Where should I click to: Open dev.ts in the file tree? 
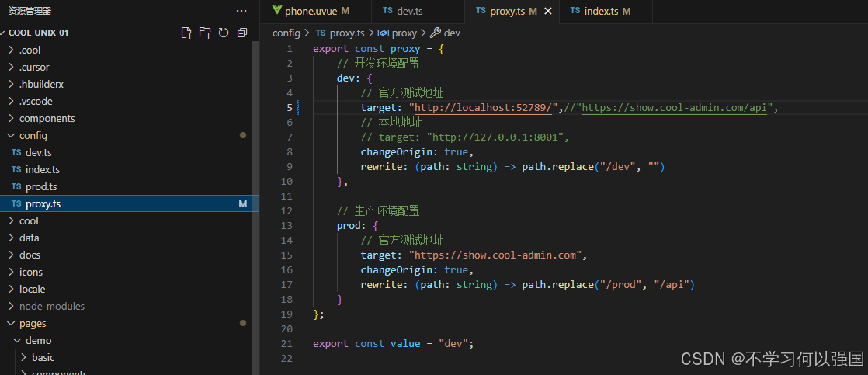130,152
